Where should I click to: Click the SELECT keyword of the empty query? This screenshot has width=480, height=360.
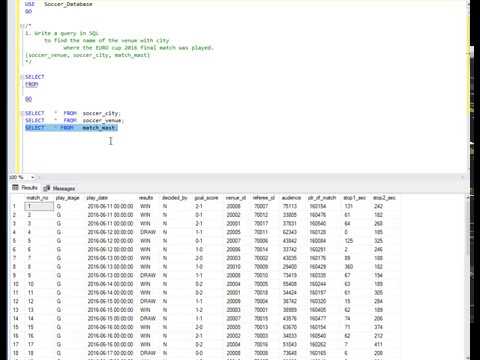[x=35, y=77]
